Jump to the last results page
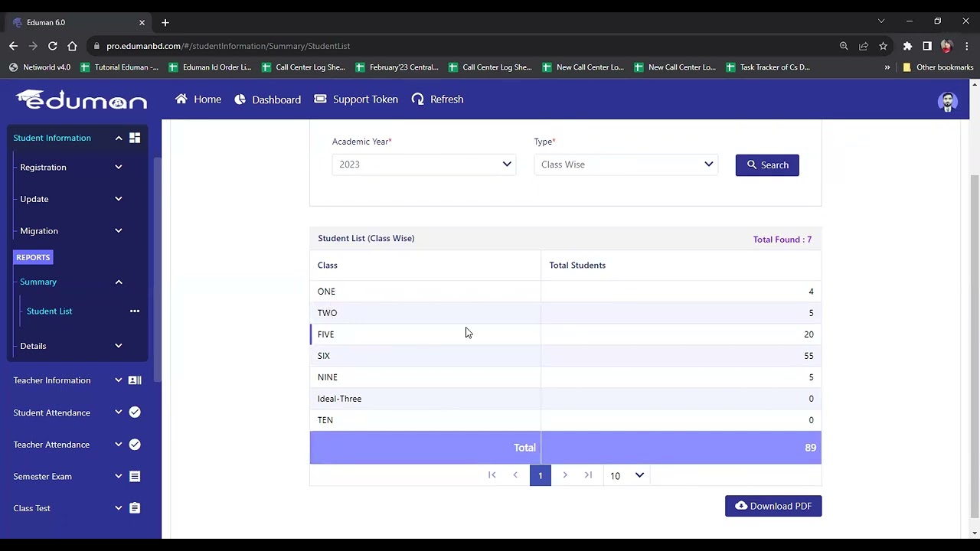 point(588,475)
